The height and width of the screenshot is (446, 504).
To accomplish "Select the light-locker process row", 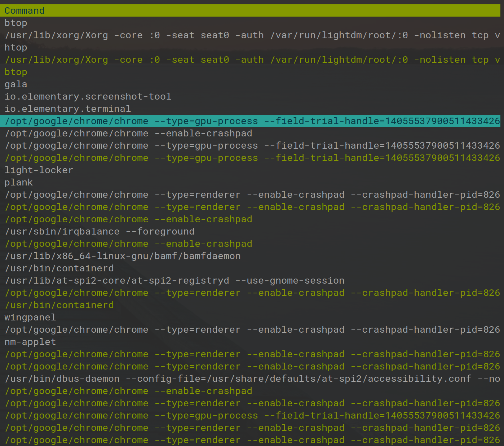I will pyautogui.click(x=250, y=170).
